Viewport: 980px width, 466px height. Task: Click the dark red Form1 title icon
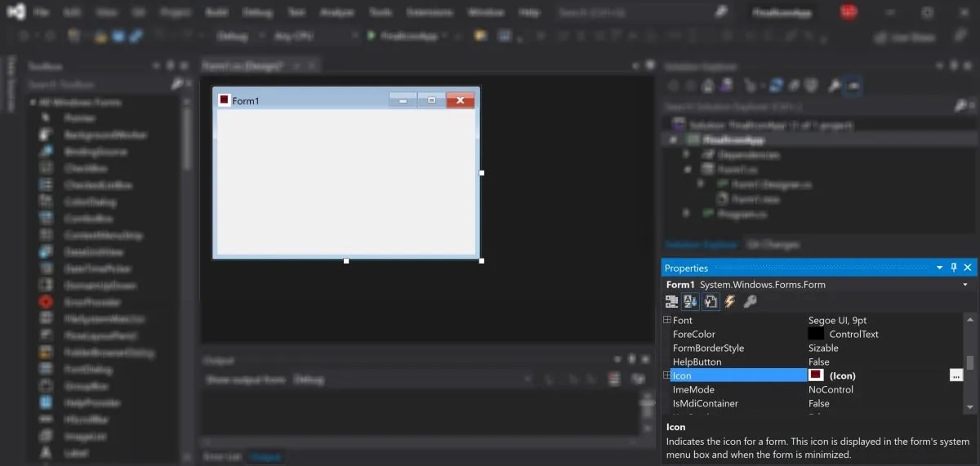coord(224,100)
